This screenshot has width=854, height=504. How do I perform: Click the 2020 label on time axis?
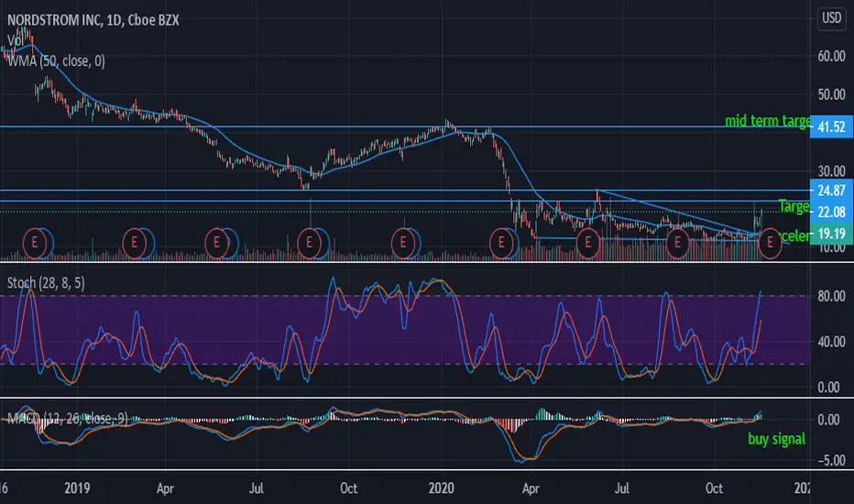pyautogui.click(x=441, y=488)
